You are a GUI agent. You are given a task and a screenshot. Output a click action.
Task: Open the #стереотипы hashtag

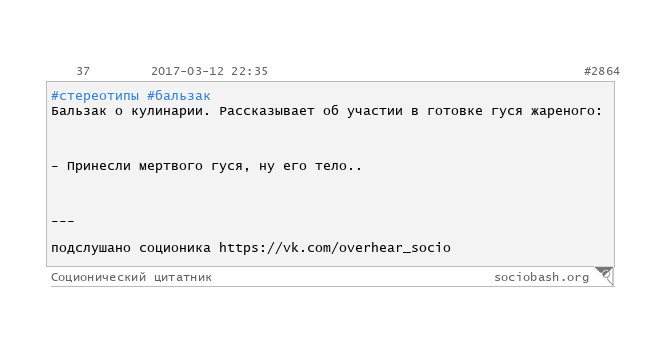pos(95,96)
